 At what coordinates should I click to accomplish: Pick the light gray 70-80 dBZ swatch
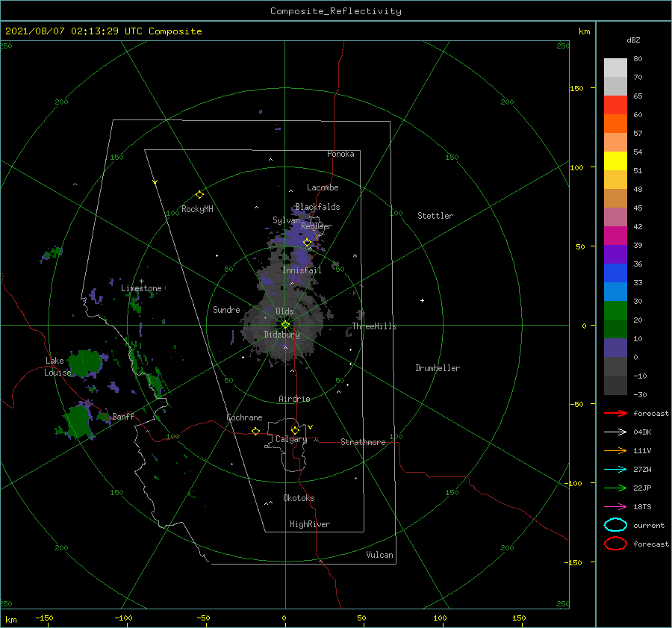615,67
